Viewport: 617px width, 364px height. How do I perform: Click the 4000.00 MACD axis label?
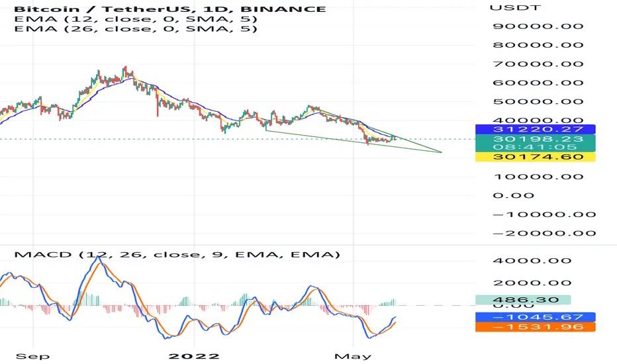[532, 261]
